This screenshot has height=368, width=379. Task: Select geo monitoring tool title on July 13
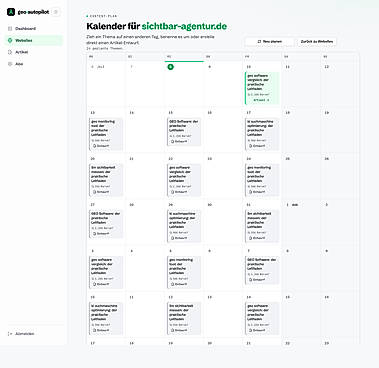click(x=103, y=128)
